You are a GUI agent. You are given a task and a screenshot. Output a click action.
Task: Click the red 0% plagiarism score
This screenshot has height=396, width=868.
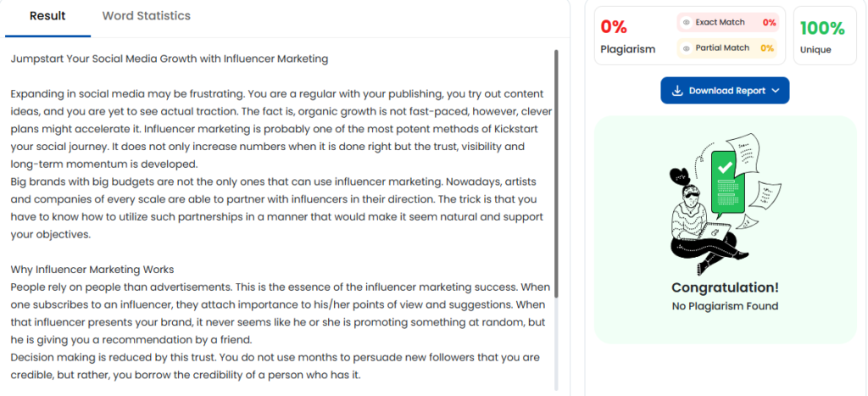coord(614,27)
